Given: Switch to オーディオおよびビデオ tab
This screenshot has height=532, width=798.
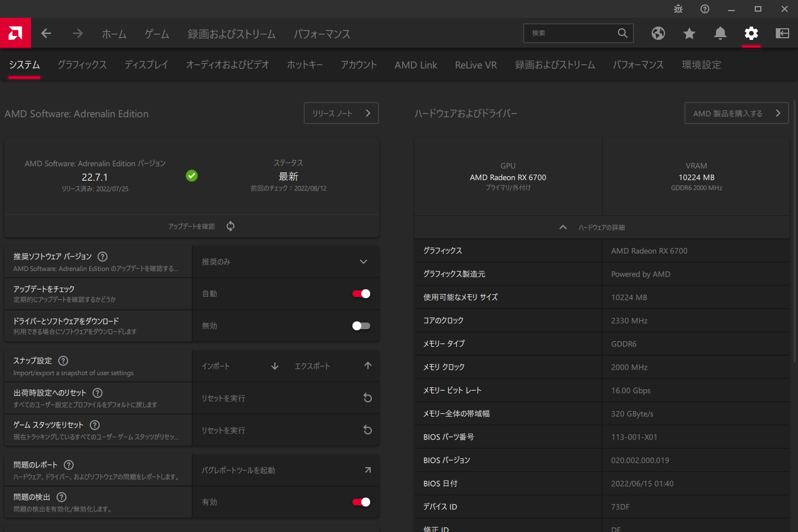Looking at the screenshot, I should pos(227,65).
